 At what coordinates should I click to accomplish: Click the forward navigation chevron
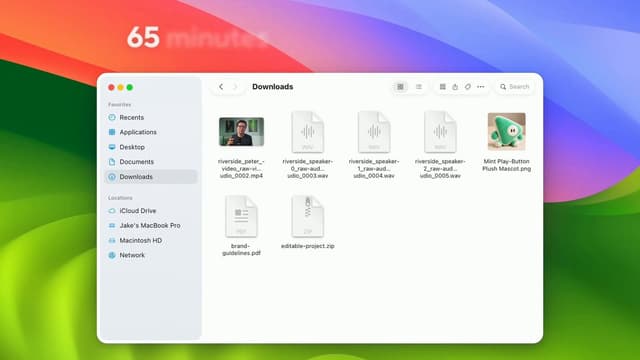(235, 87)
